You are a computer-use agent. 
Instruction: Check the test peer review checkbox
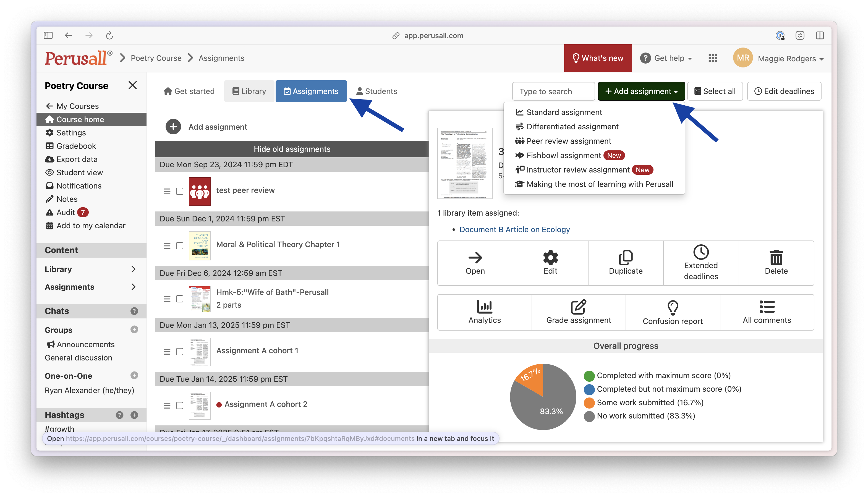[x=179, y=191]
